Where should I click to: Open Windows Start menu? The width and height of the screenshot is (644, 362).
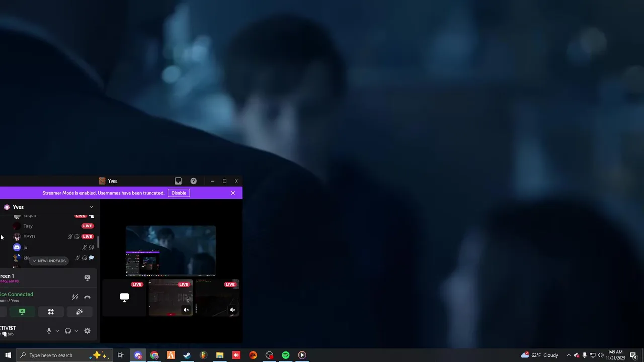point(8,355)
